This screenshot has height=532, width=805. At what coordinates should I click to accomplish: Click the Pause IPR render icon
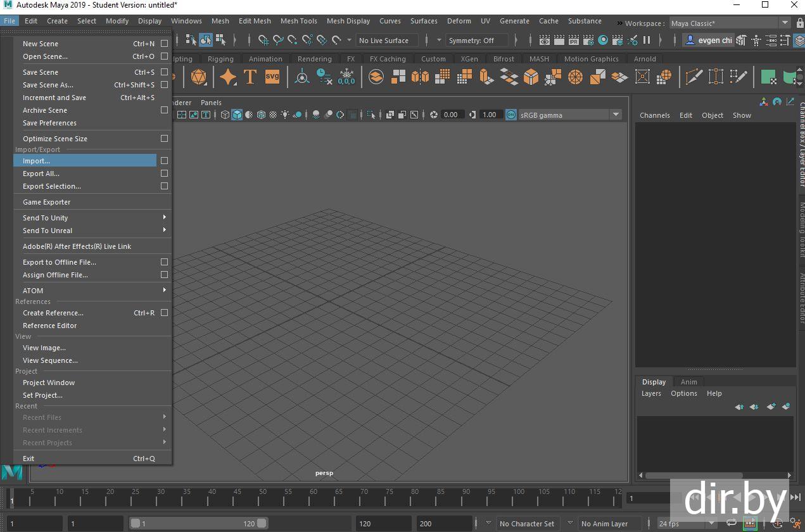click(647, 40)
